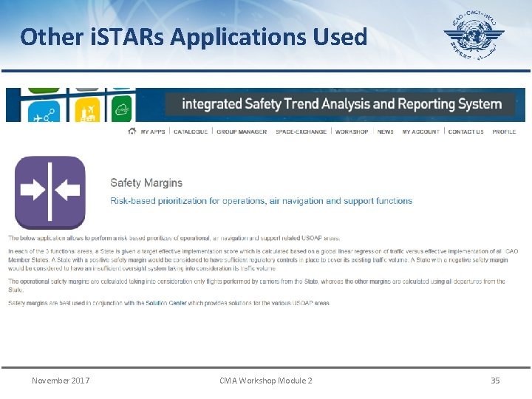Click the 'CMA Workshop Module 2' footer text
This screenshot has width=532, height=399.
tap(266, 381)
